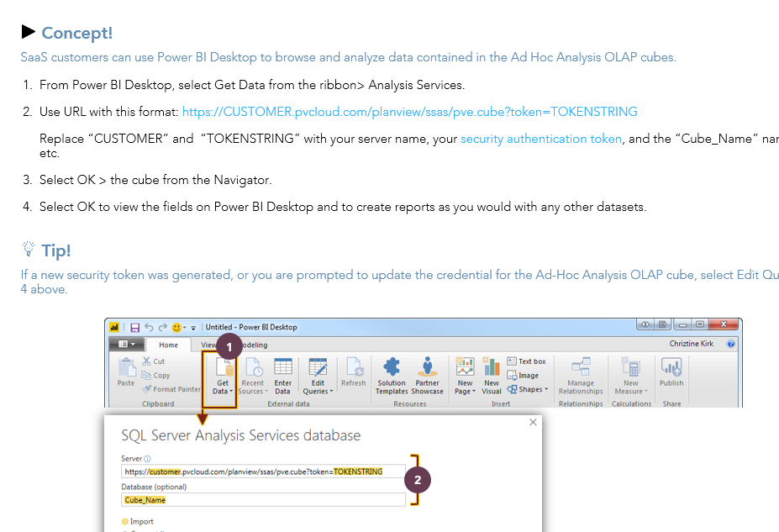Click the Tip! heading

[56, 250]
